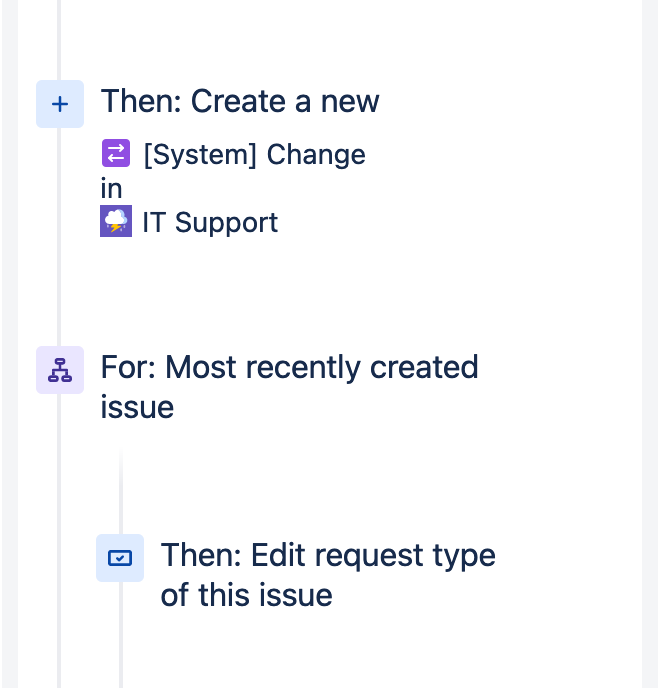Click nested connector line above Edit request type
Viewport: 672px width, 688px height.
point(121,491)
